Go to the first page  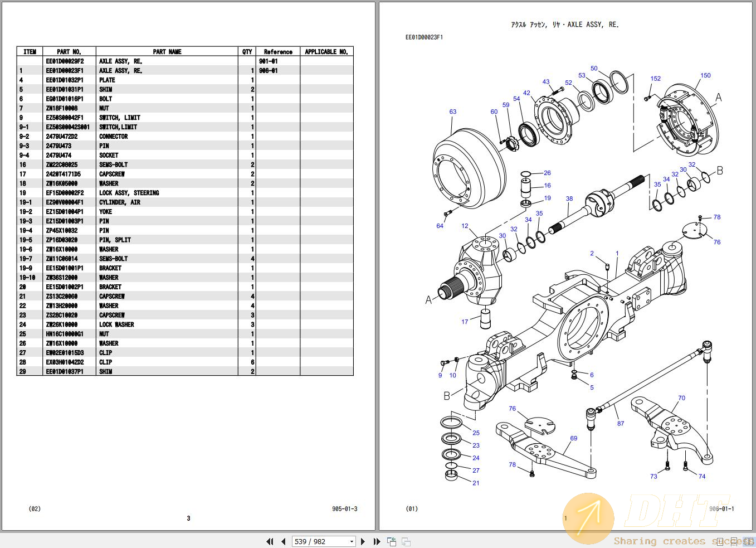click(x=270, y=541)
